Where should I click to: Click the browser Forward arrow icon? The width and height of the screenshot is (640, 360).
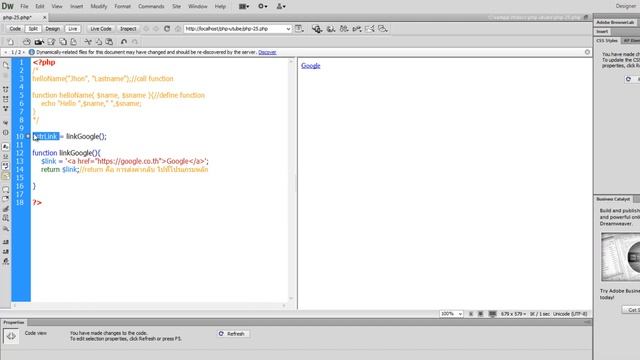(156, 29)
